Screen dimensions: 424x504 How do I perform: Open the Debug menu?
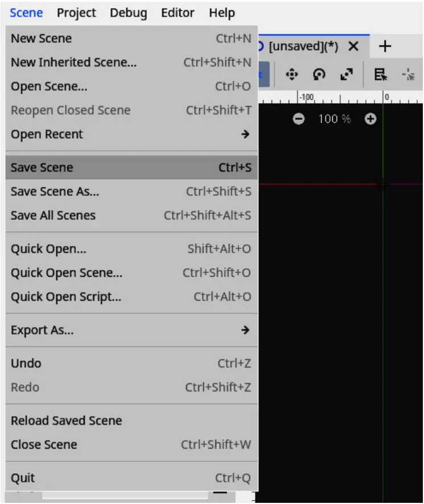point(128,13)
